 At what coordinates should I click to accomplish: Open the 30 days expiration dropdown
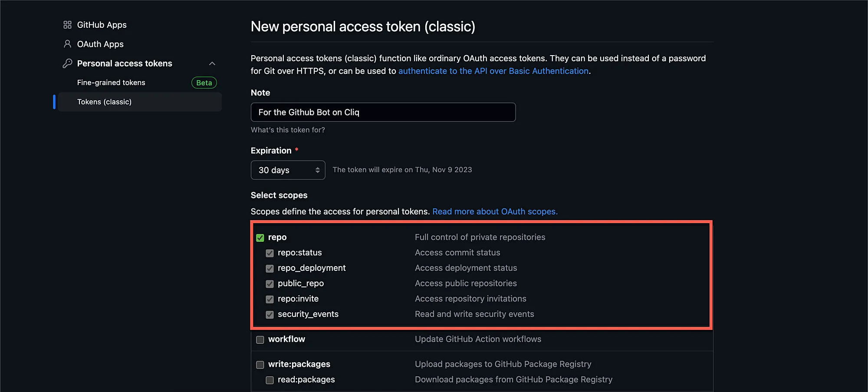tap(288, 170)
